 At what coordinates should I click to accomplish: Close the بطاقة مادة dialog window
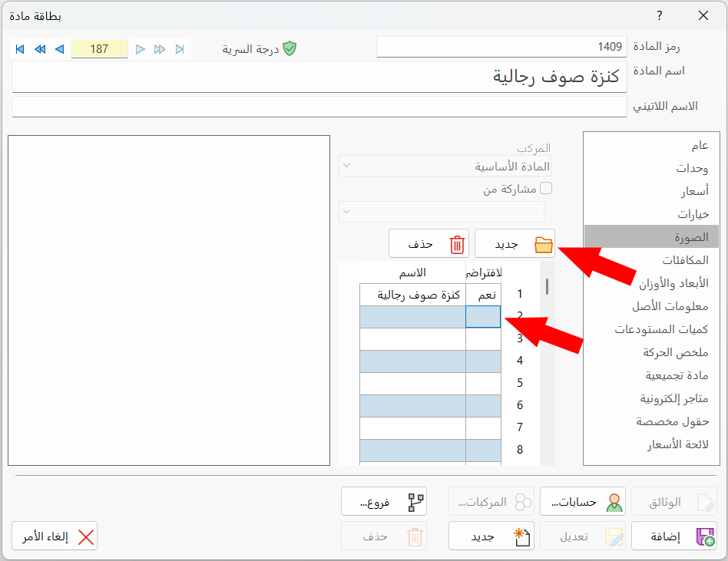[703, 16]
